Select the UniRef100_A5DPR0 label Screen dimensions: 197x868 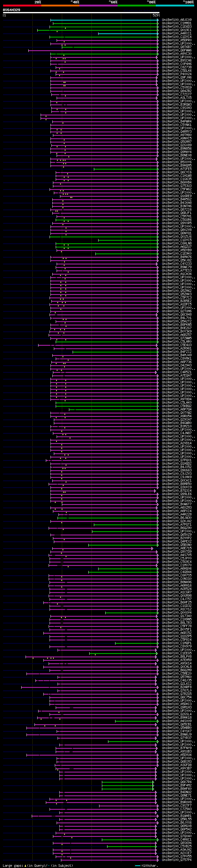coord(176,40)
